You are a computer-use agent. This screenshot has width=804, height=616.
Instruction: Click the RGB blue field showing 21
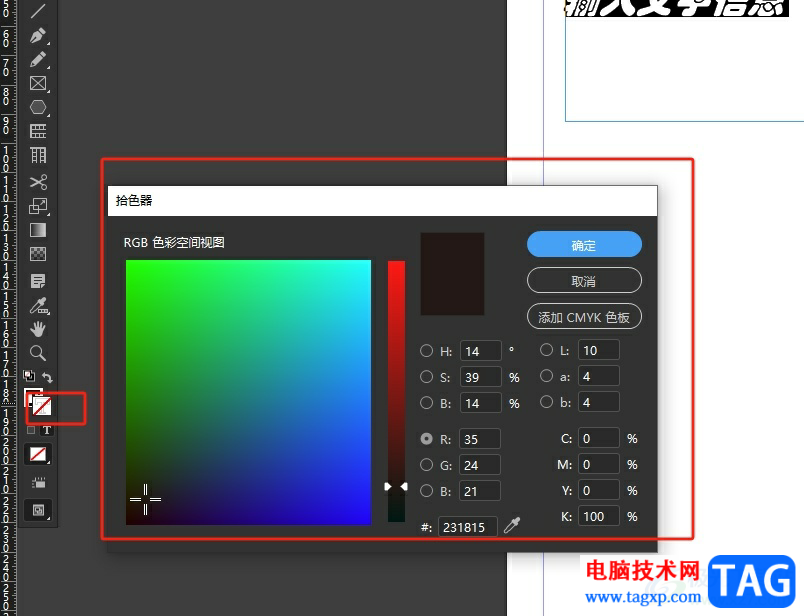pyautogui.click(x=480, y=491)
